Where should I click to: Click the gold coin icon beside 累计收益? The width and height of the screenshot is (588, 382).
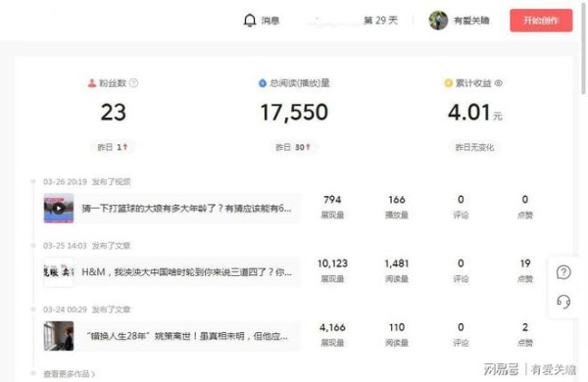coord(448,83)
